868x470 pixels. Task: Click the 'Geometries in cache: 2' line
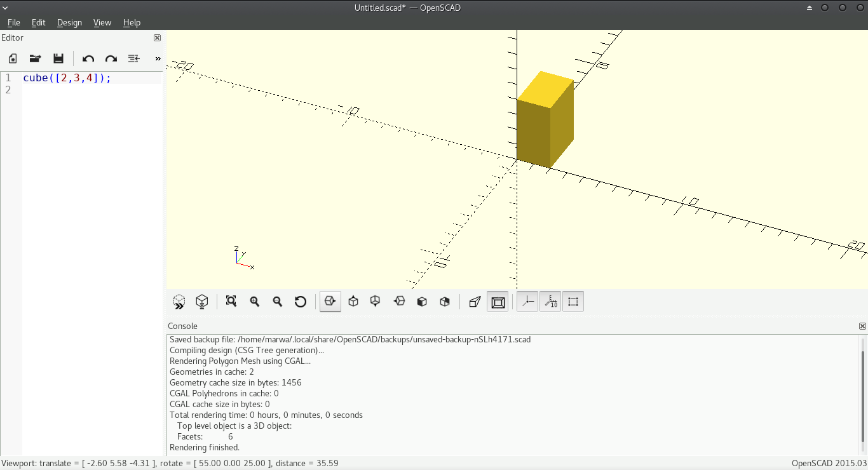pyautogui.click(x=212, y=372)
